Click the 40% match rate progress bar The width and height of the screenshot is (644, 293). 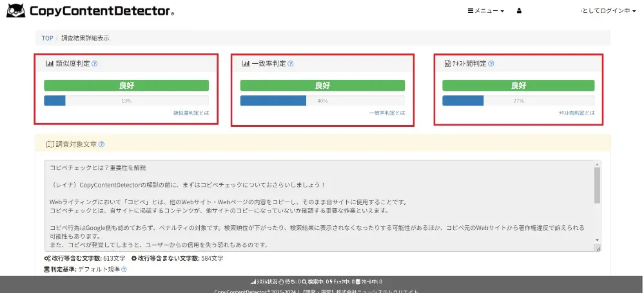click(322, 100)
